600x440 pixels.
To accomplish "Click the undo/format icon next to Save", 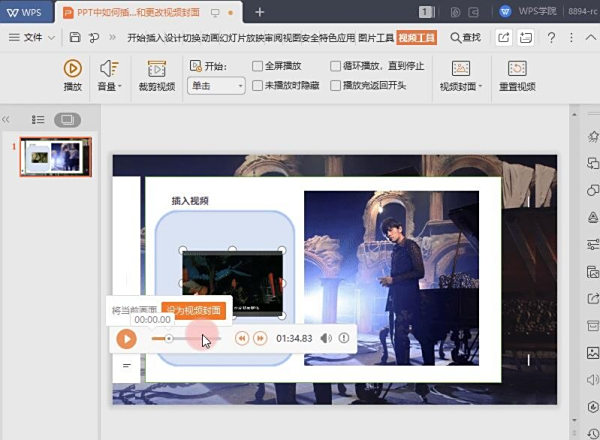I will [94, 37].
